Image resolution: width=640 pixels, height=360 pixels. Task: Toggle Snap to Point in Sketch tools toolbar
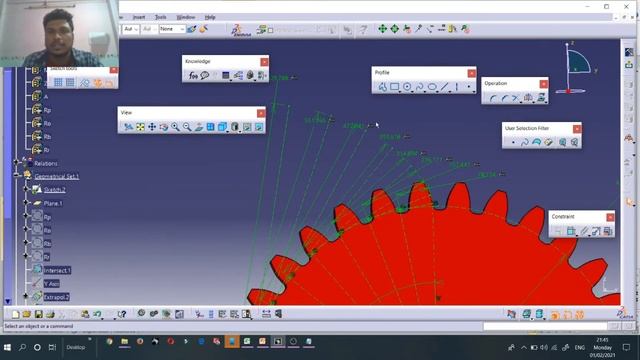point(70,83)
